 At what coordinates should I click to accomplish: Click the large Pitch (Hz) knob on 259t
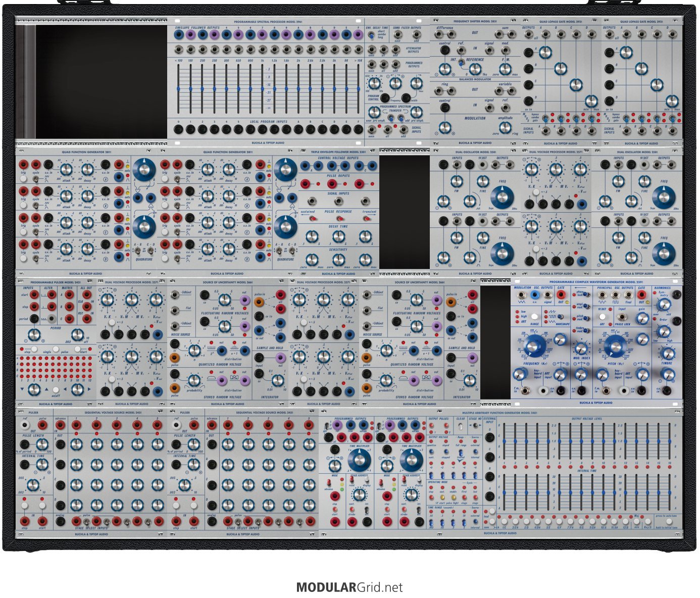point(615,346)
